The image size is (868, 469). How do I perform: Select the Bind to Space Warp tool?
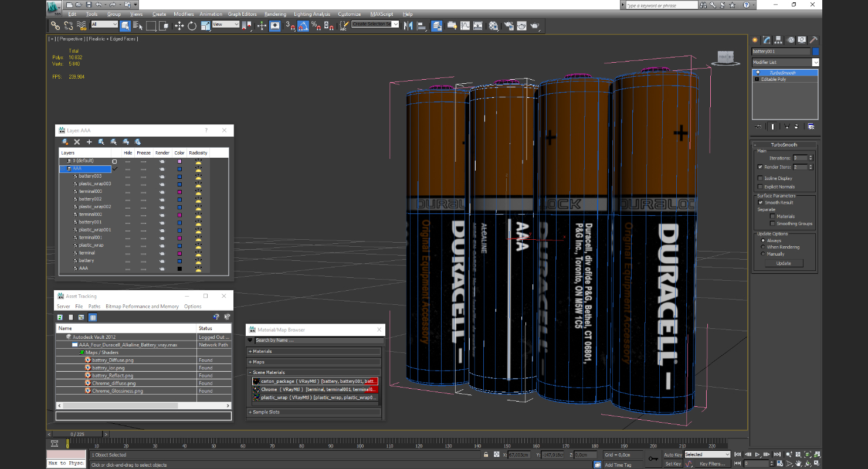[82, 26]
